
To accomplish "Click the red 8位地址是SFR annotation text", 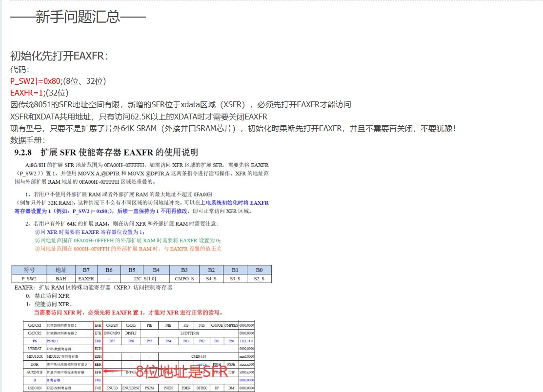I will click(x=181, y=372).
